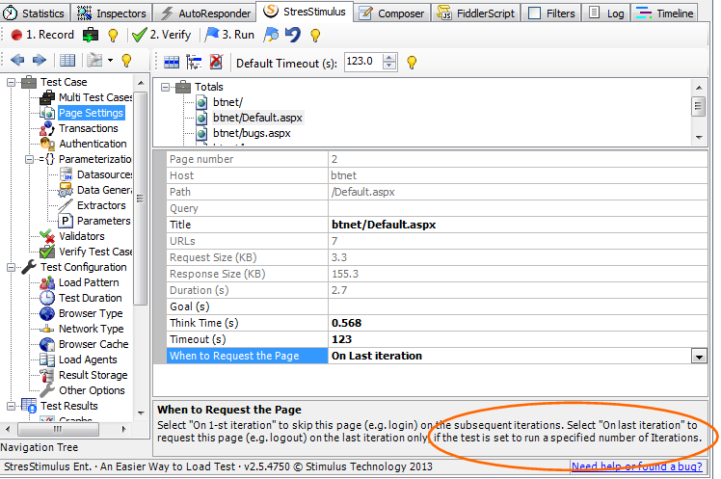Open the Need help or found a bug link
Viewport: 721px width, 479px height.
pyautogui.click(x=636, y=467)
